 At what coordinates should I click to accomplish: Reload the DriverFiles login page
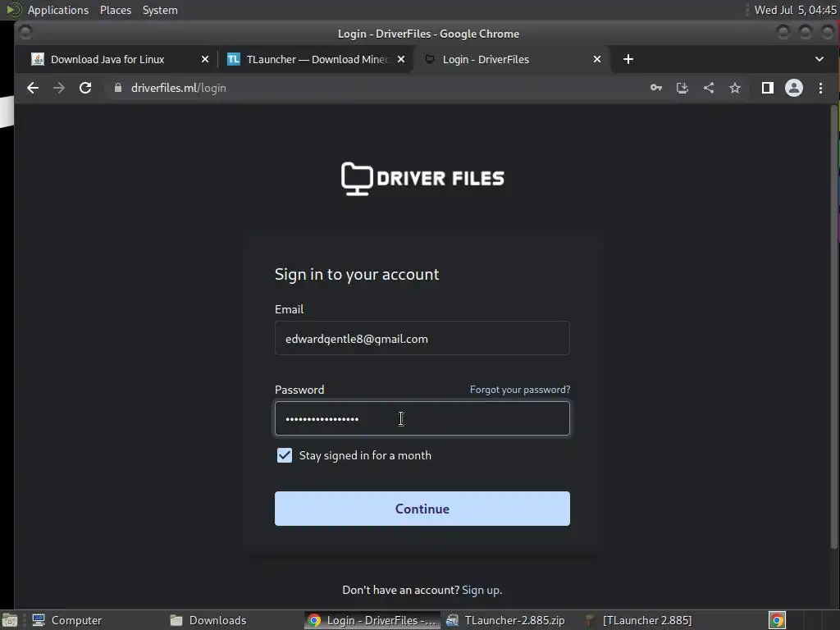[x=85, y=88]
